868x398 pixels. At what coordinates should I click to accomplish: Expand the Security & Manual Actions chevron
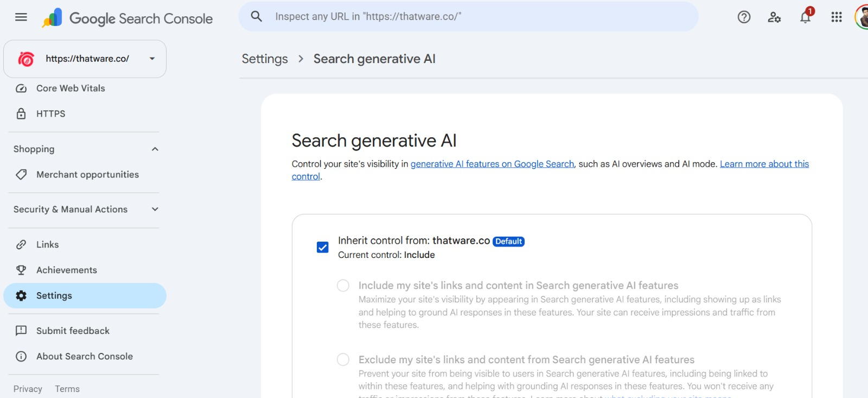tap(155, 209)
